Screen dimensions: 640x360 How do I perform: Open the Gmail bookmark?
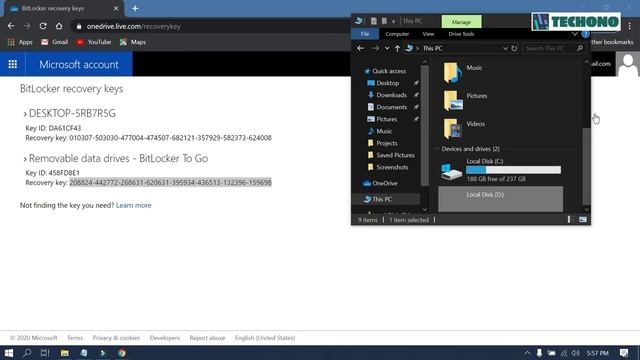[55, 42]
